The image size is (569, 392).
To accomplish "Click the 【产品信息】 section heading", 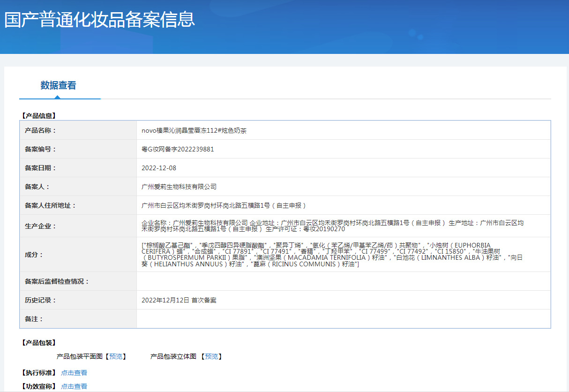I will coord(38,115).
